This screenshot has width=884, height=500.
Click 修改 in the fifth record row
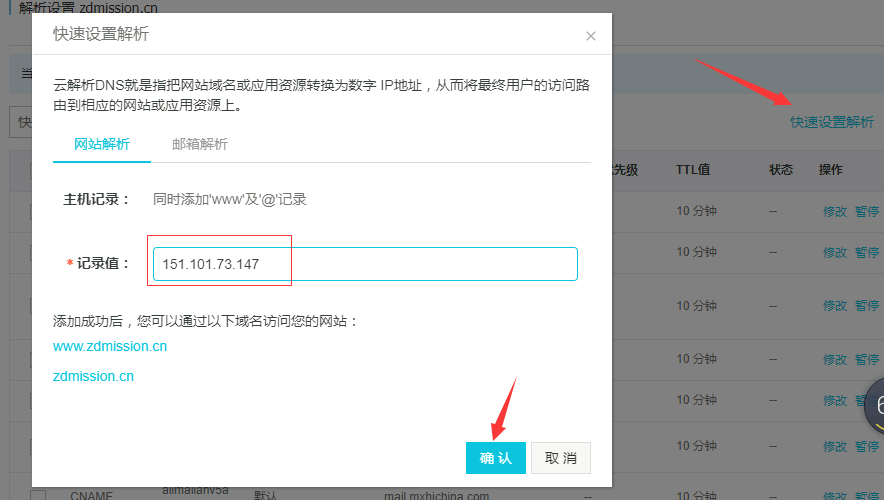[x=835, y=400]
